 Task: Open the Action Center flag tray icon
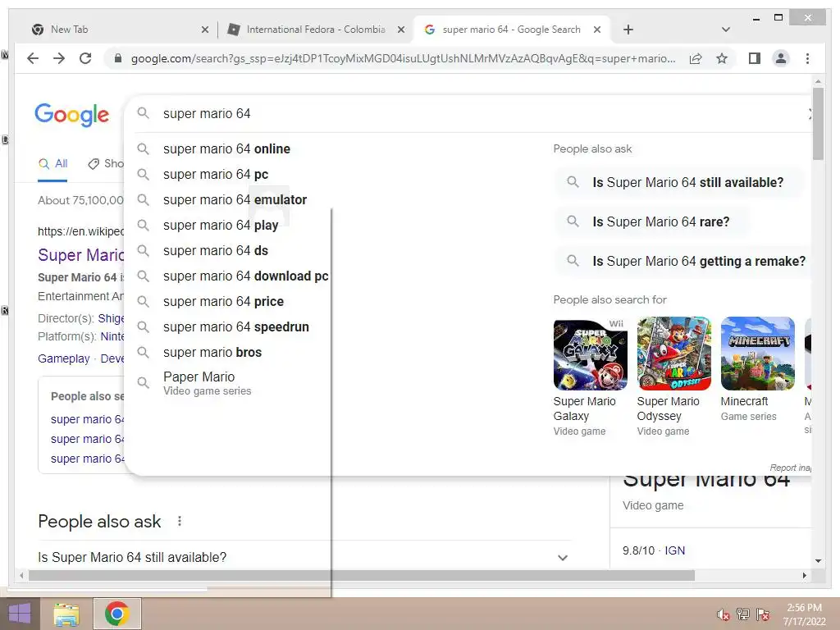point(763,614)
